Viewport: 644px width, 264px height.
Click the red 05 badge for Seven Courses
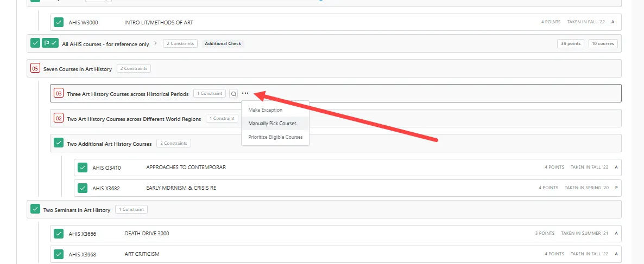[x=35, y=68]
